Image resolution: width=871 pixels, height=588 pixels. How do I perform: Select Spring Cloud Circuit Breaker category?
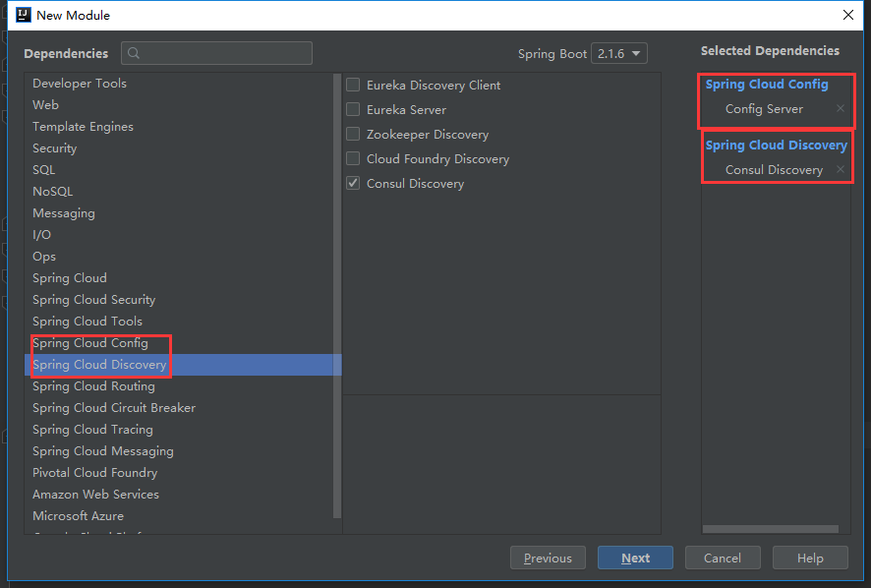[178, 408]
